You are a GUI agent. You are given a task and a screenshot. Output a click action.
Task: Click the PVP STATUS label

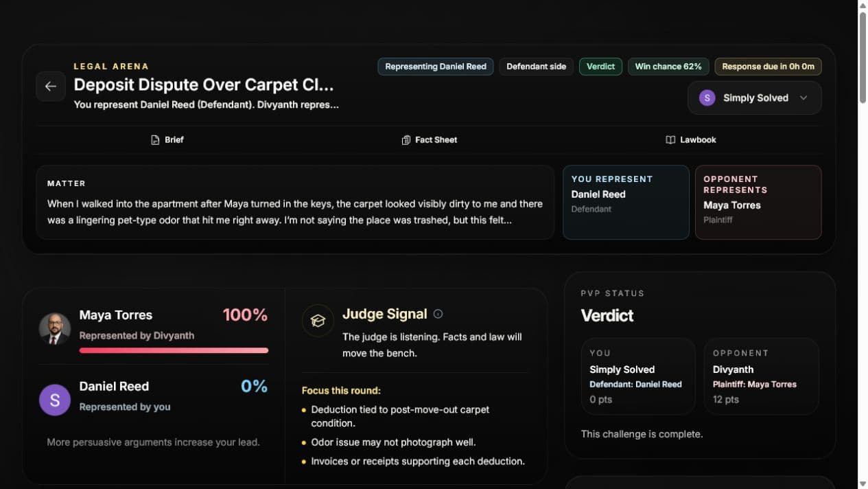pyautogui.click(x=613, y=293)
